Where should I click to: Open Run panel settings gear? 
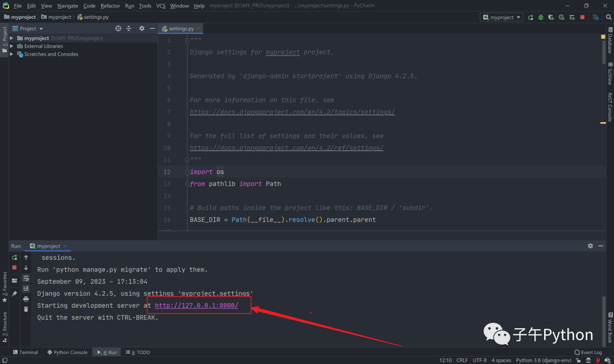[590, 246]
